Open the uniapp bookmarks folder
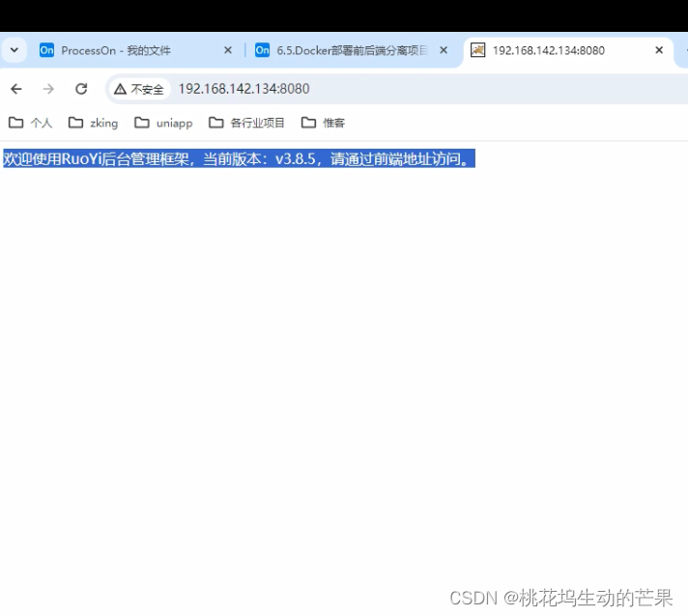This screenshot has height=616, width=688. [163, 123]
